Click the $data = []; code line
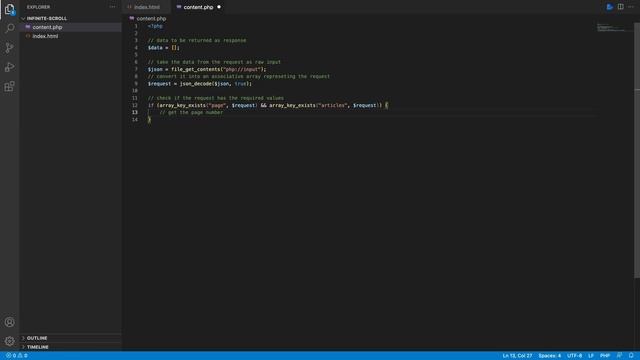640x360 pixels. click(164, 48)
